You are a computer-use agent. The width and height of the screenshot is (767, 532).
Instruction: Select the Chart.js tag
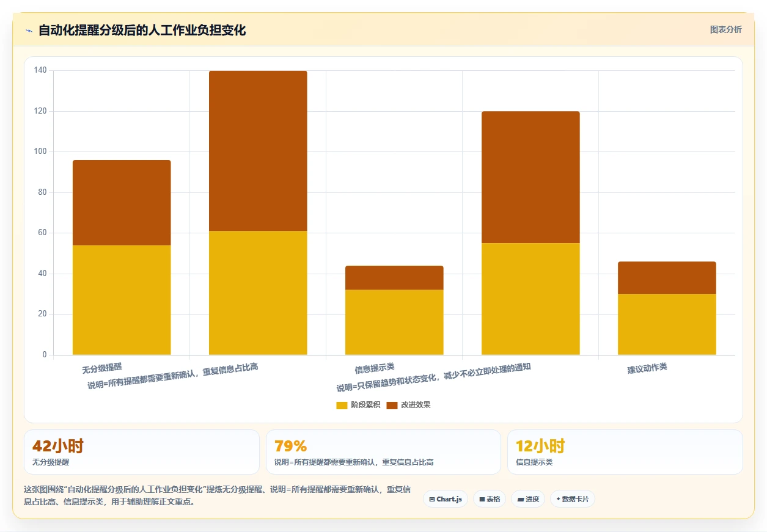pos(446,499)
